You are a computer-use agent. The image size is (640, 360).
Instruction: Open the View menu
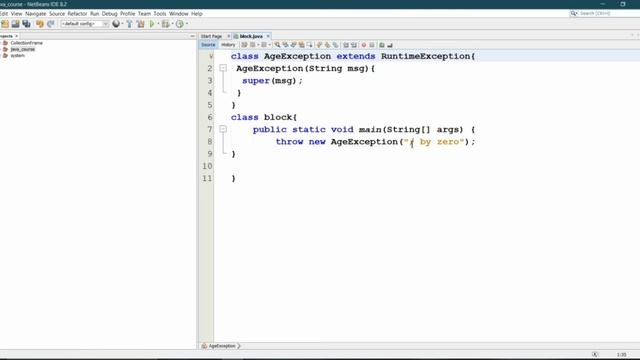(16, 13)
